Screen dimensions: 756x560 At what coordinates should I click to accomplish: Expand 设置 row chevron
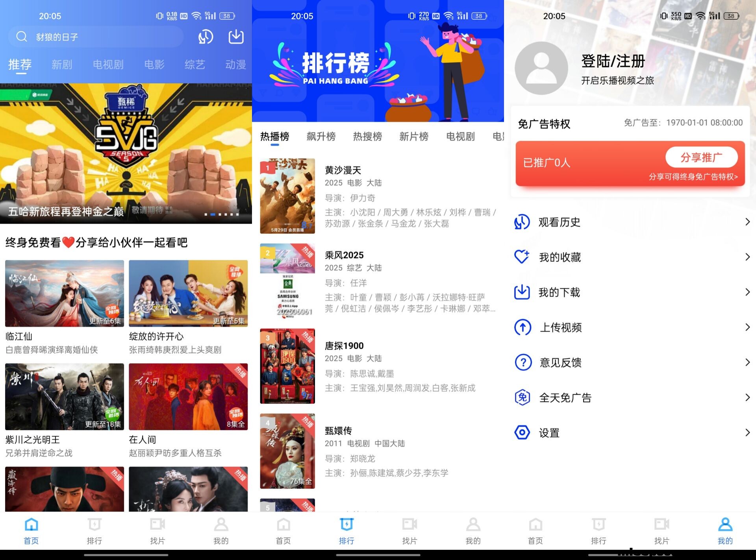(x=747, y=433)
